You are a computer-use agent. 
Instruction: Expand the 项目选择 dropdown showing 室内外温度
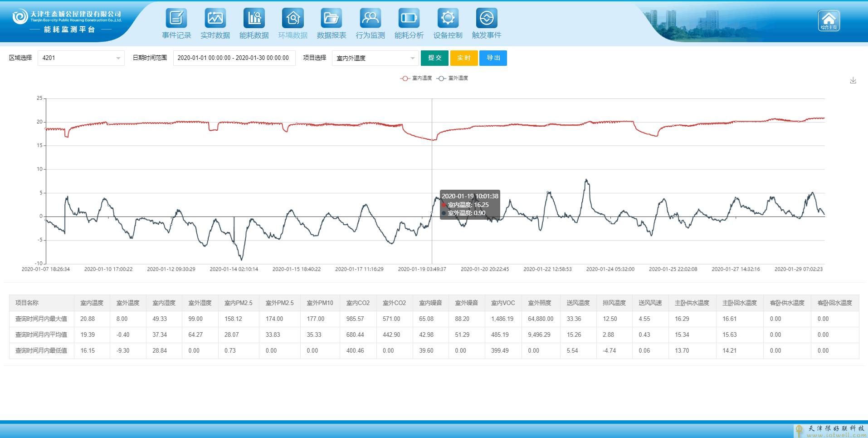click(375, 58)
